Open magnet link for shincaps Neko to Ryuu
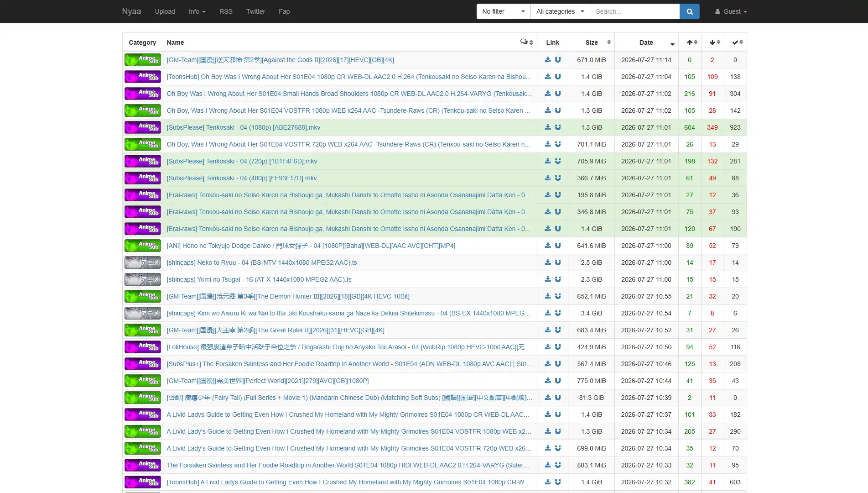 click(558, 262)
